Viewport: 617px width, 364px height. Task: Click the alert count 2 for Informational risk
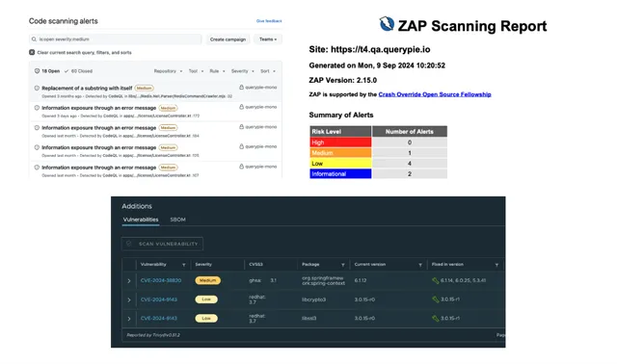410,173
